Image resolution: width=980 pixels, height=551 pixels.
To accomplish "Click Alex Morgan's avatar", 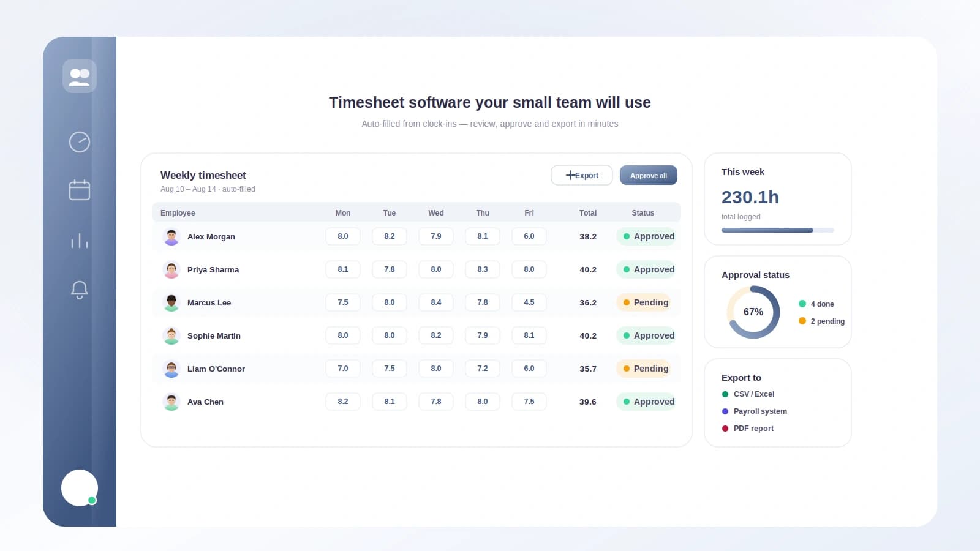I will (x=171, y=236).
